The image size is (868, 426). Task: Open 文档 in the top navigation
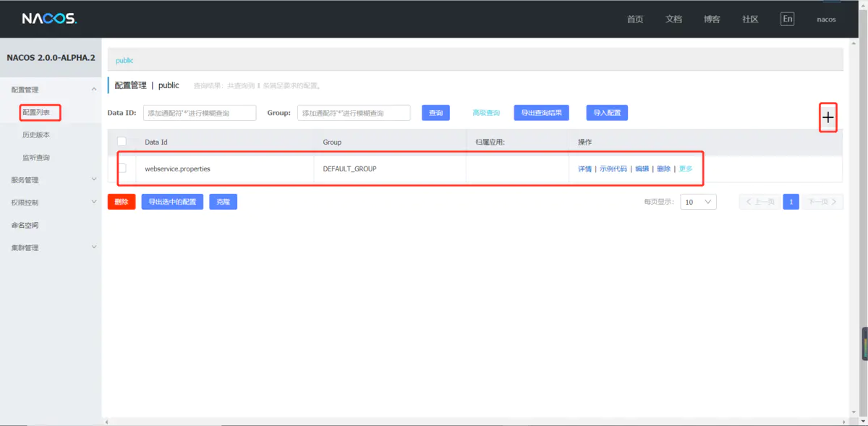(673, 19)
